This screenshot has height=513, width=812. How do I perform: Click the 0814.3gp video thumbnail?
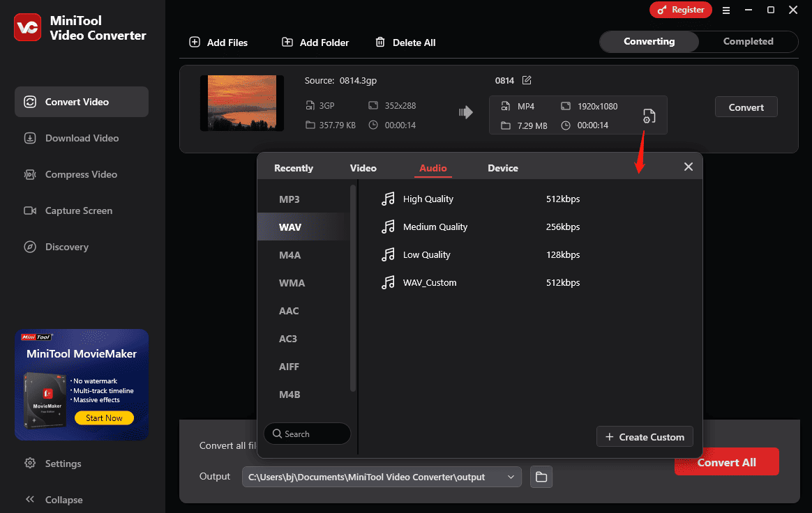[x=242, y=103]
